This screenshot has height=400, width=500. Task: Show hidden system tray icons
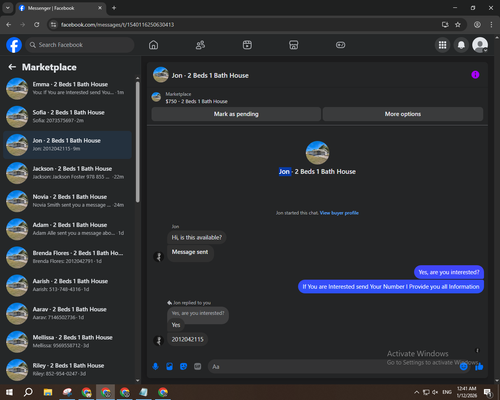pos(416,392)
